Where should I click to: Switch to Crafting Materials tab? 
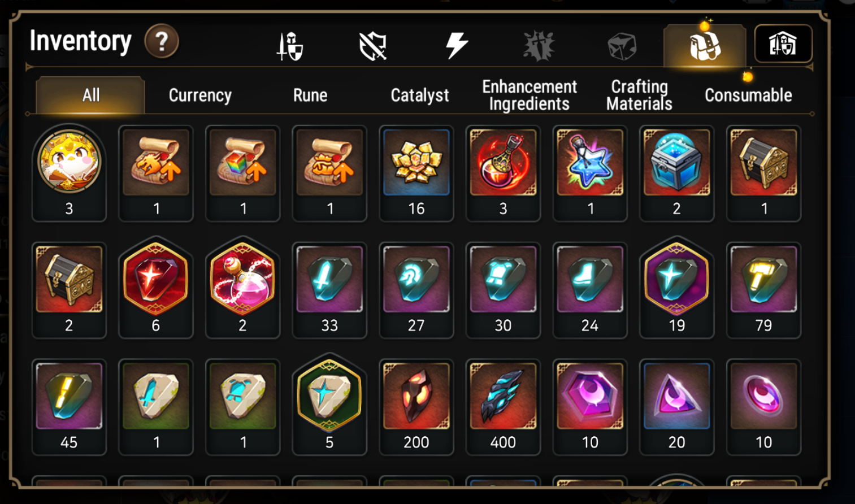click(639, 95)
